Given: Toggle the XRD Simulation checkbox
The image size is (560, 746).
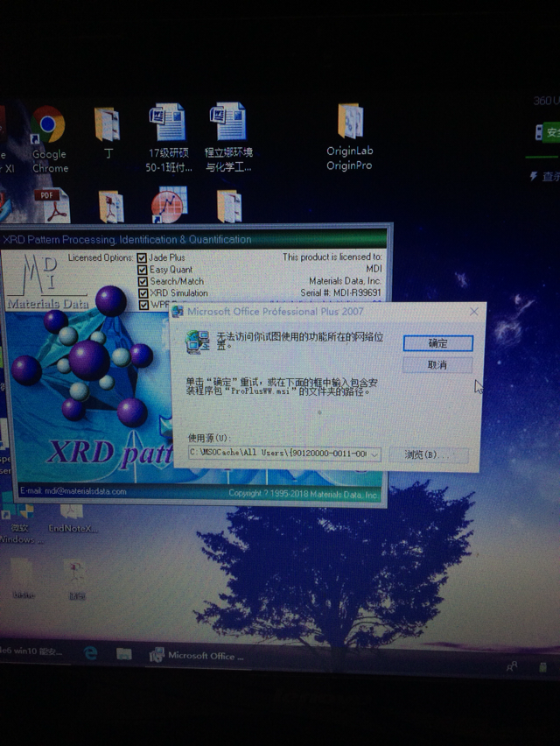Looking at the screenshot, I should [143, 293].
